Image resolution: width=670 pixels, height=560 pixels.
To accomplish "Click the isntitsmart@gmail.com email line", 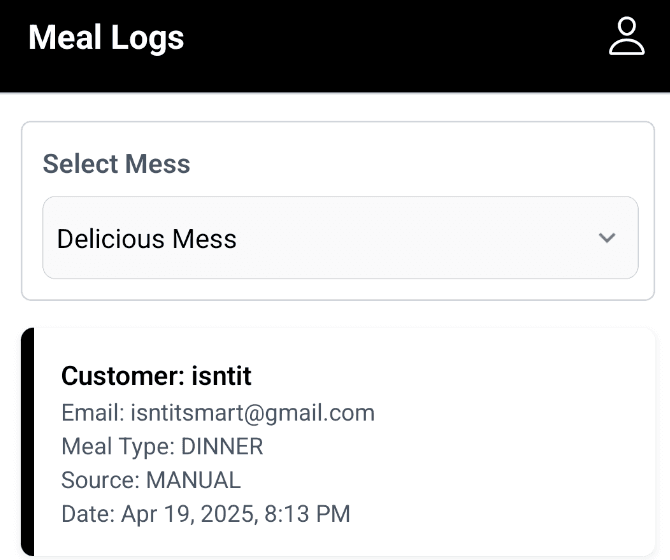I will point(218,412).
